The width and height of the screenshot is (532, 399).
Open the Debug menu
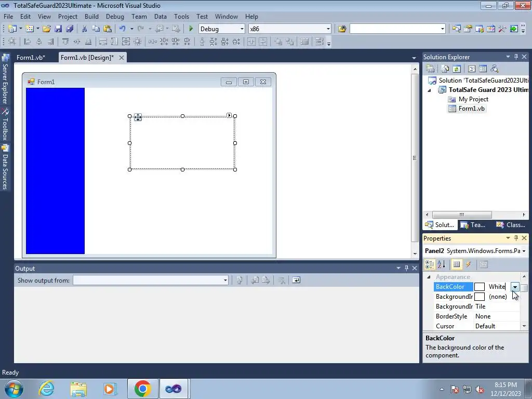click(115, 16)
